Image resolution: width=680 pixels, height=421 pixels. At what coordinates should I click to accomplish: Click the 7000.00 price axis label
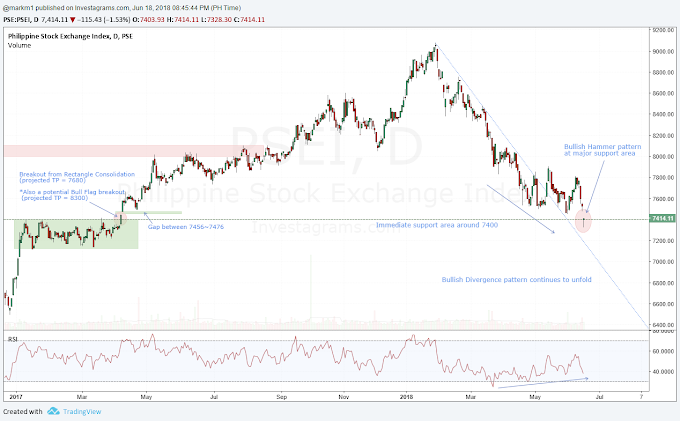tap(664, 262)
